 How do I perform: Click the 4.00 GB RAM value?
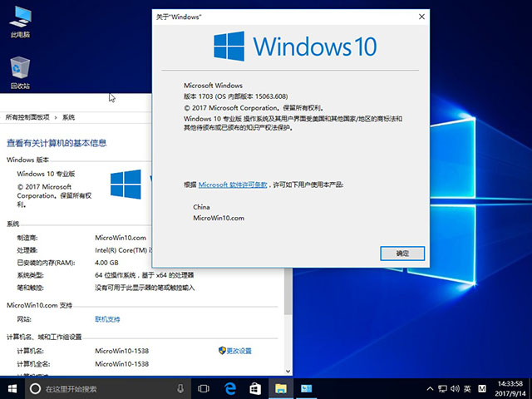(106, 263)
